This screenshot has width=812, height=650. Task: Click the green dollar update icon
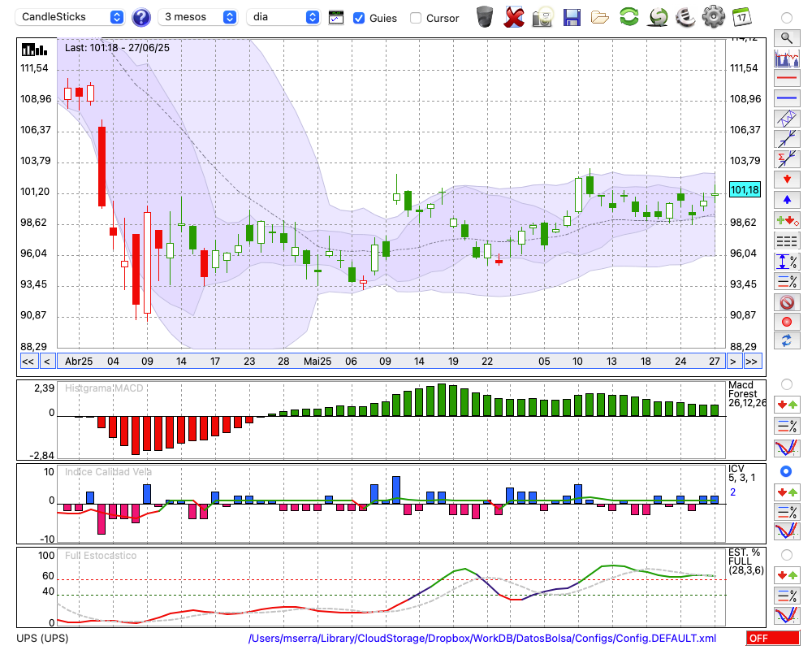tap(659, 17)
